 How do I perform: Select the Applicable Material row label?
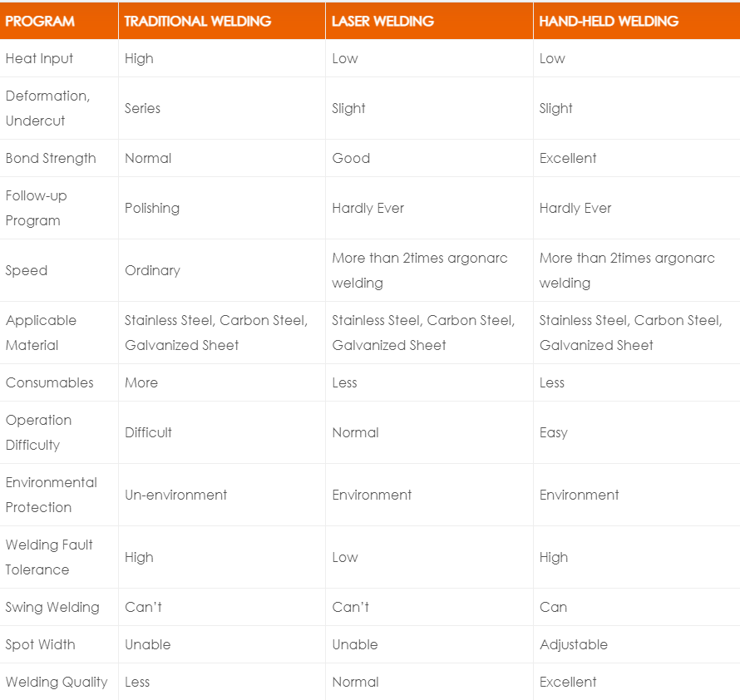[41, 333]
